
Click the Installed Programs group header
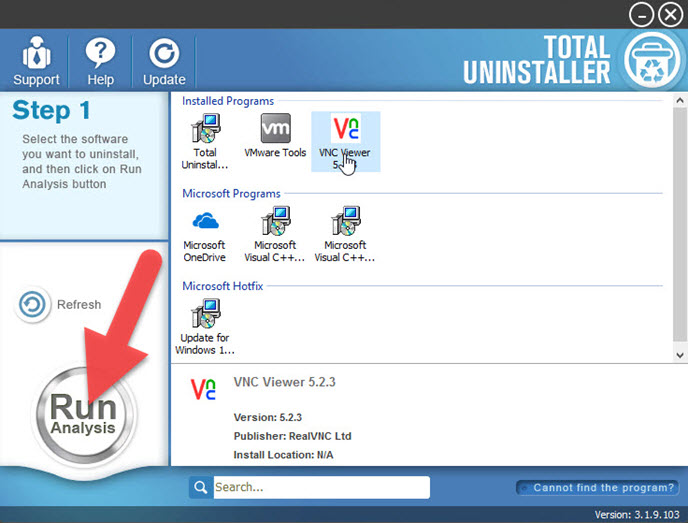pyautogui.click(x=228, y=101)
